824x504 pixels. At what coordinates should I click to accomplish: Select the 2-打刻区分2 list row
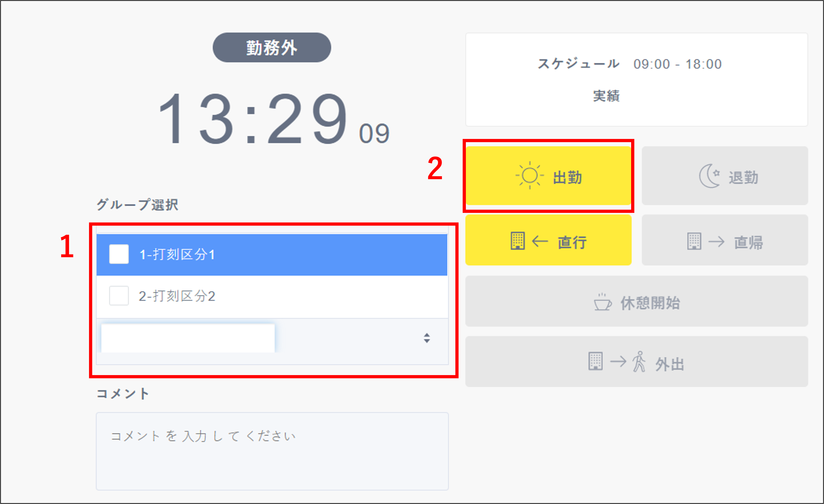(x=272, y=296)
